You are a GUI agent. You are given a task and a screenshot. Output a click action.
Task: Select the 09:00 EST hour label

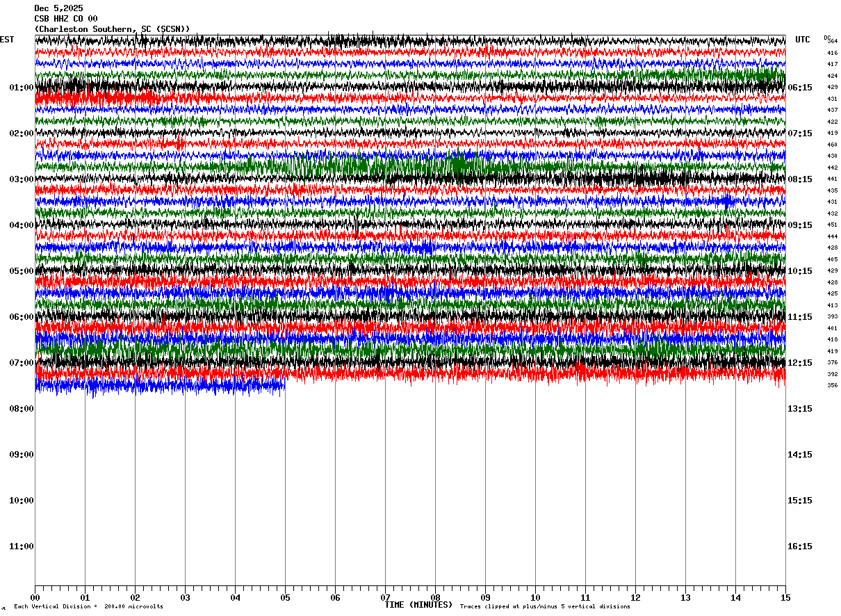(x=22, y=455)
